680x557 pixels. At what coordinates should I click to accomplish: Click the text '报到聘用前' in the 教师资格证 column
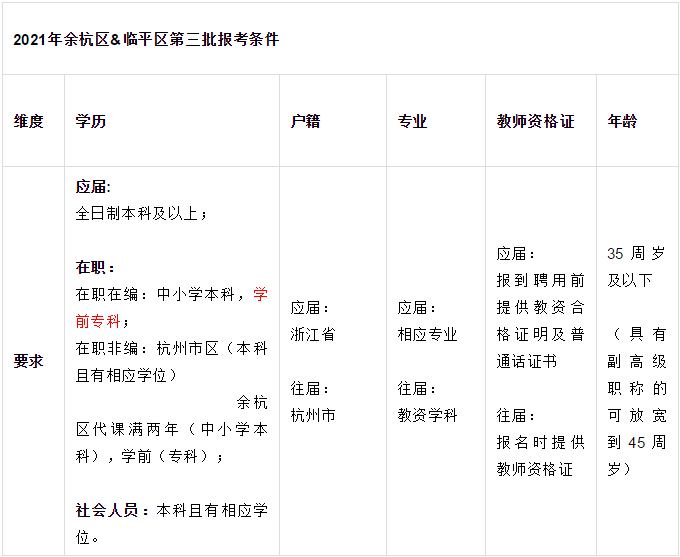[x=541, y=280]
